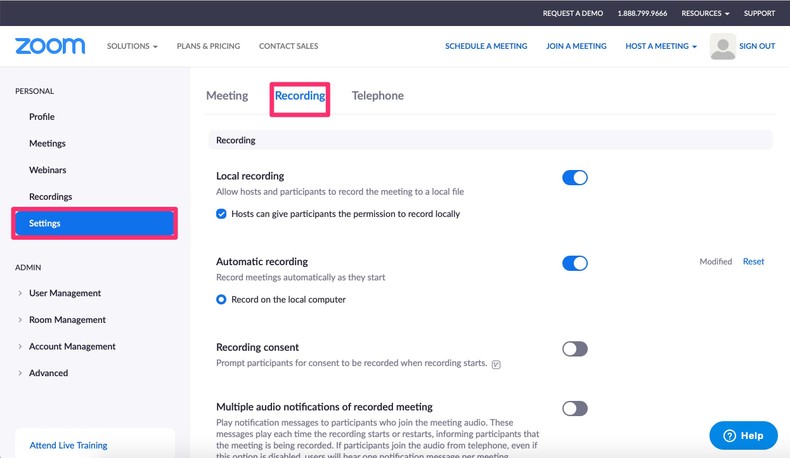The height and width of the screenshot is (458, 790).
Task: Open Recordings in the sidebar
Action: (51, 197)
